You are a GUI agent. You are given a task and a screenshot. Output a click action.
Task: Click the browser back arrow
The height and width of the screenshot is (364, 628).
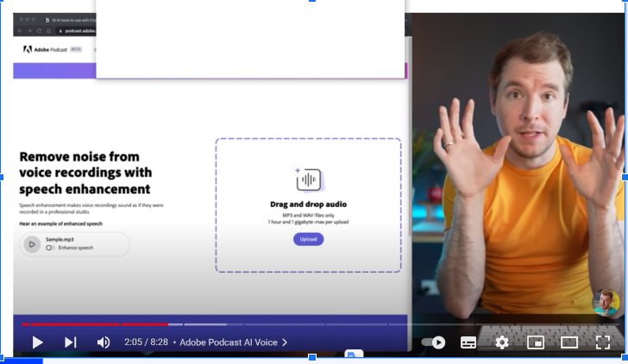(20, 31)
